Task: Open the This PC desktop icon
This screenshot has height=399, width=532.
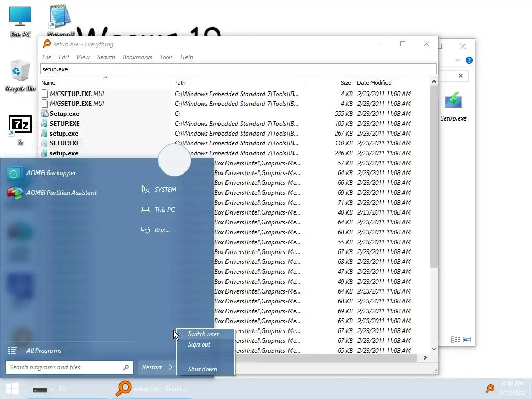Action: click(x=20, y=21)
